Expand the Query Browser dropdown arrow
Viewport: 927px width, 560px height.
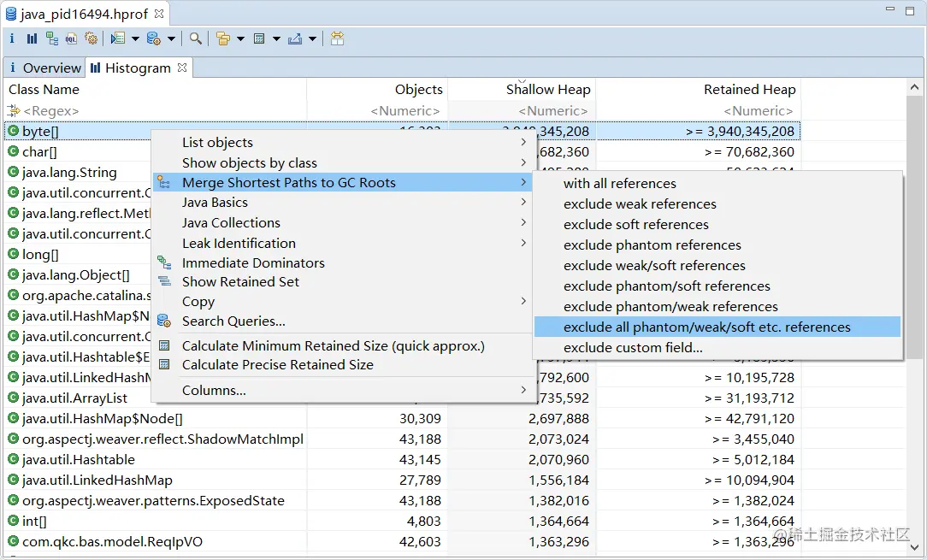(171, 39)
